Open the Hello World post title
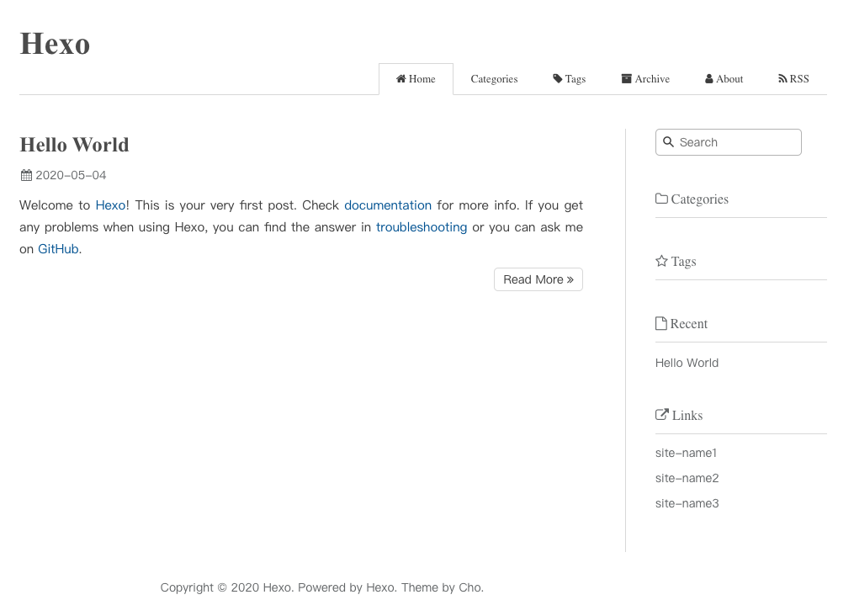This screenshot has width=854, height=616. (74, 145)
